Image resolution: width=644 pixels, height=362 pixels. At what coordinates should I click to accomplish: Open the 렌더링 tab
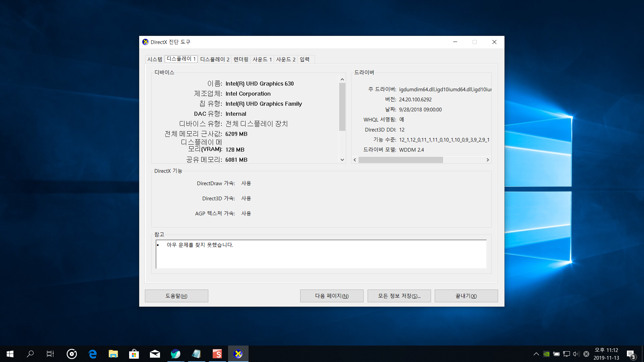pyautogui.click(x=241, y=59)
